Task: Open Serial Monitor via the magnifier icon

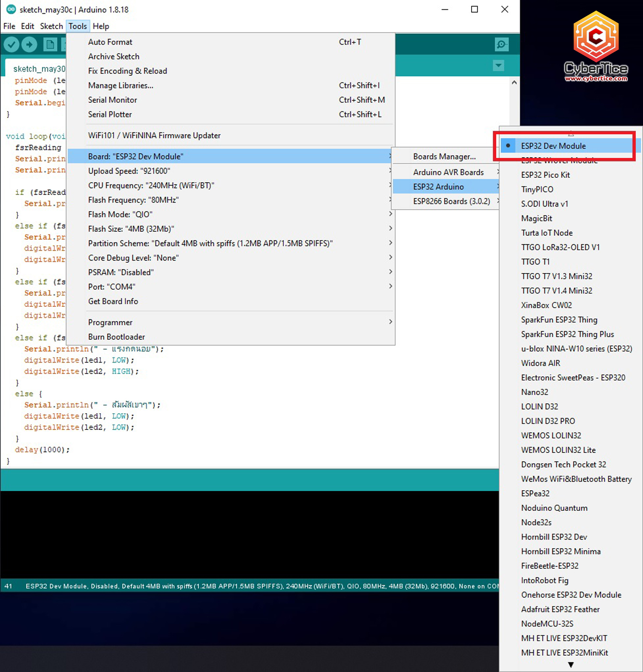Action: click(501, 44)
